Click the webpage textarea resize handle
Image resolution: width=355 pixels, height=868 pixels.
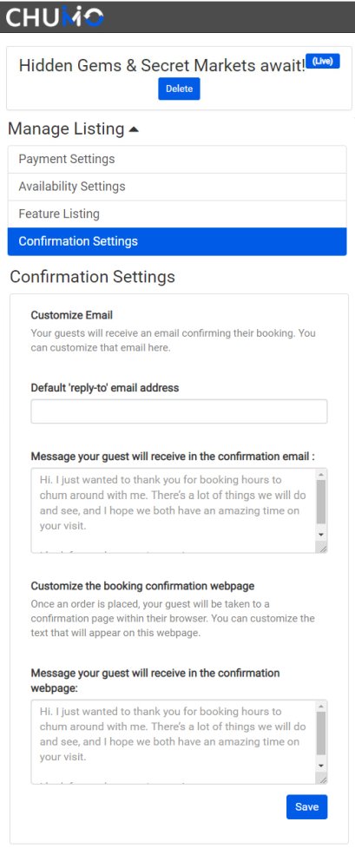(322, 779)
